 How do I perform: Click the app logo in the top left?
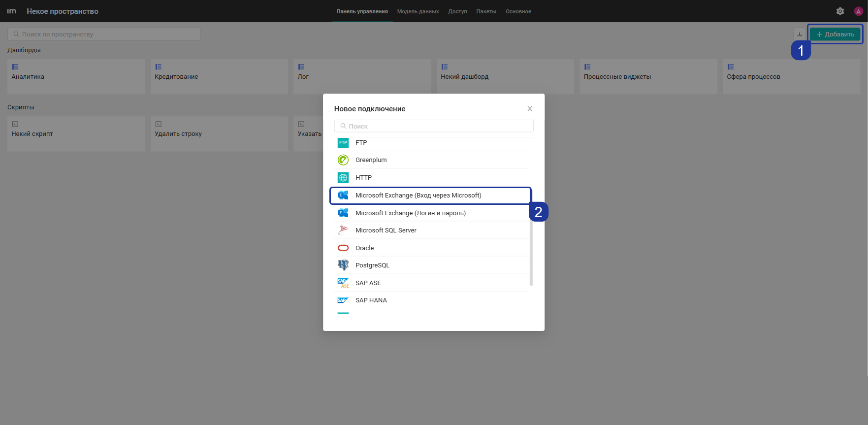point(12,11)
